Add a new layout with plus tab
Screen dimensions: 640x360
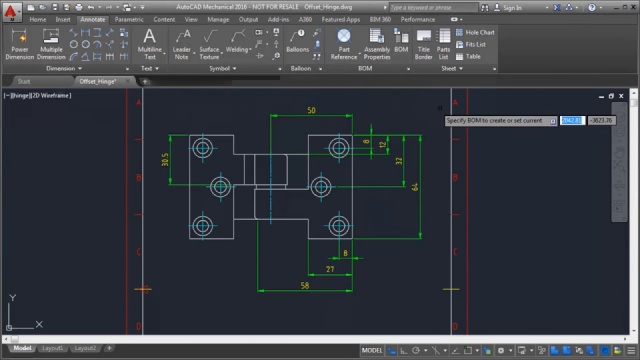109,348
